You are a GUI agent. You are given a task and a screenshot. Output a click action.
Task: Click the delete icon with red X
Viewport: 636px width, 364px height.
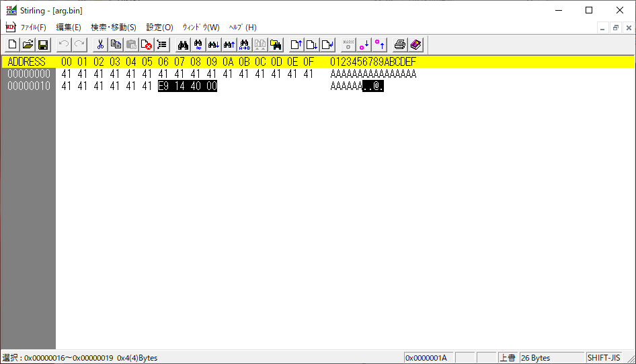pos(146,45)
